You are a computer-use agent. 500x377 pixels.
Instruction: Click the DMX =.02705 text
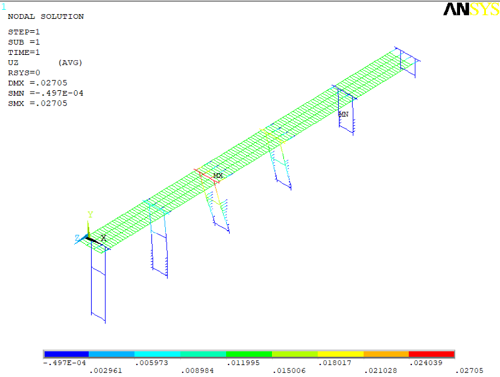[x=38, y=83]
